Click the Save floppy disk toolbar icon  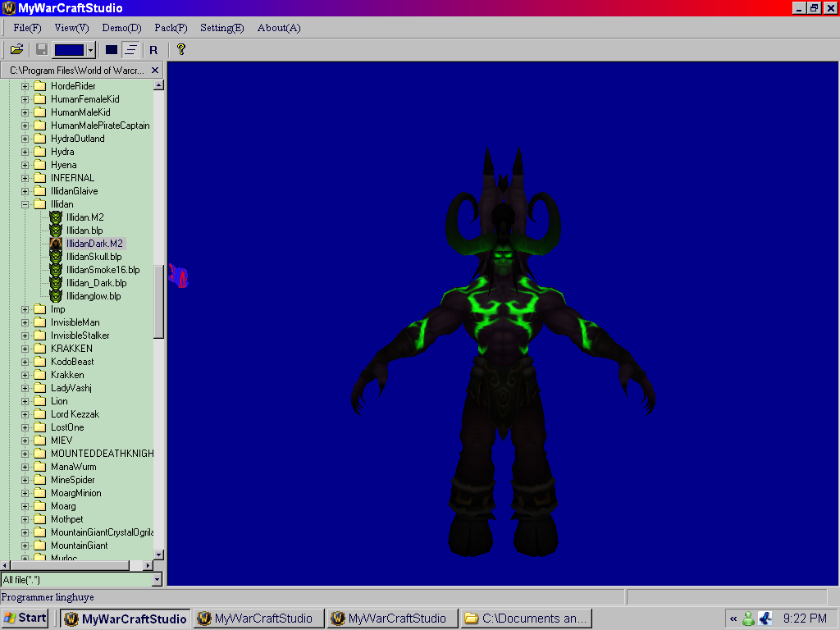pyautogui.click(x=41, y=50)
